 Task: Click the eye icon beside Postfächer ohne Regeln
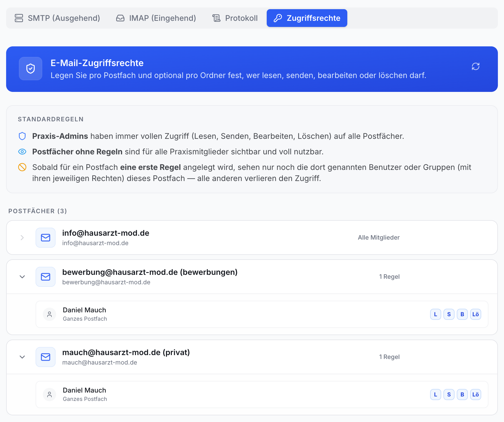pos(22,152)
